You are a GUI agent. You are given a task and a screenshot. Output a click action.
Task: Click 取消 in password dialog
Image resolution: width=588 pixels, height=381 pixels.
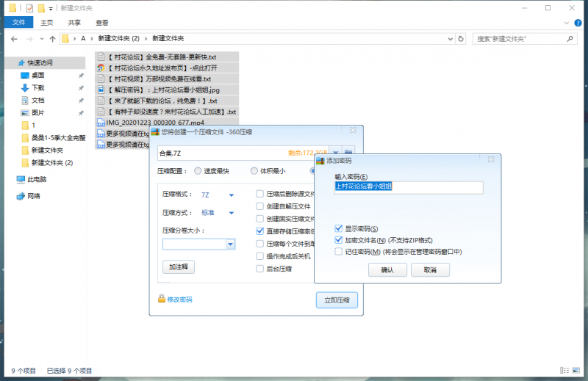430,269
